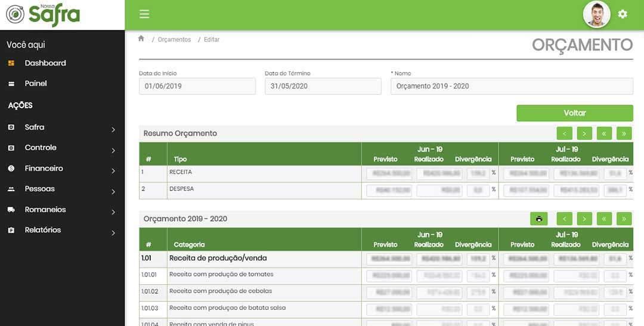Open the Nossa Safra logo home
Viewport: 644px width, 326px height.
43,14
